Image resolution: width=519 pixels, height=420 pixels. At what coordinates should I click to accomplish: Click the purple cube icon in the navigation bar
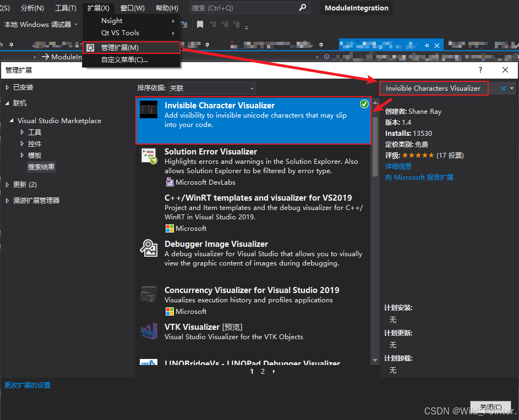coord(327,57)
